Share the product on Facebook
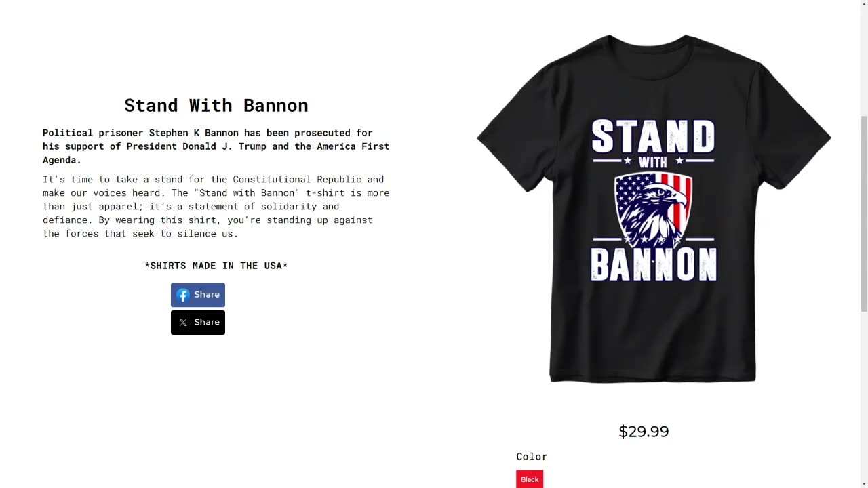Screen dimensions: 868x488 tap(197, 294)
